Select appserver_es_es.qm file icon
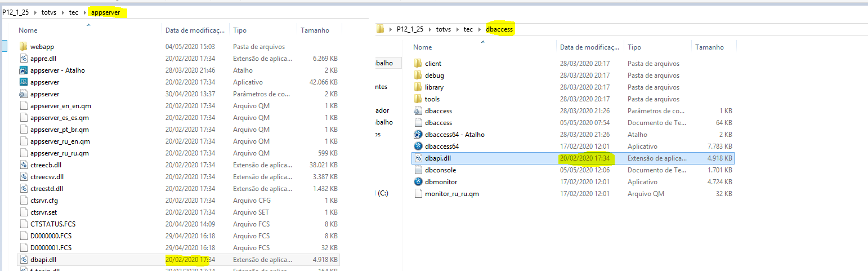This screenshot has width=868, height=271. tap(24, 118)
